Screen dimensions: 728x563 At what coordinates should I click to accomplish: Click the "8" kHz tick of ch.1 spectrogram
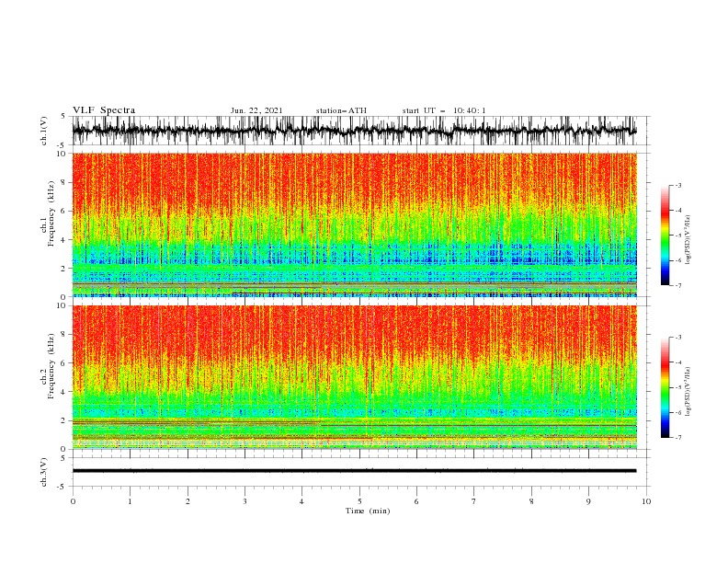64,182
